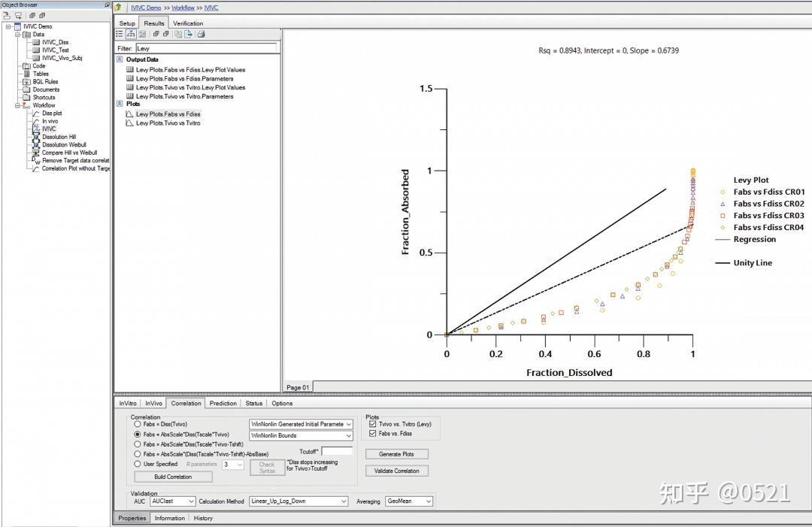
Task: Collapse the Output Data section icon
Action: [x=120, y=59]
